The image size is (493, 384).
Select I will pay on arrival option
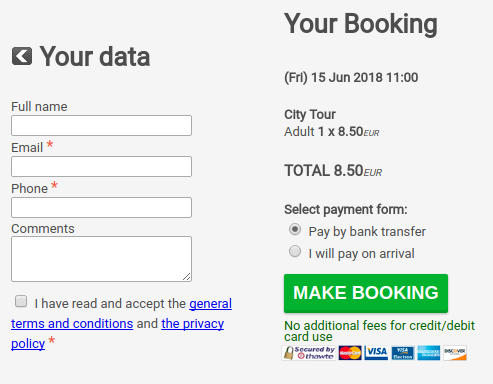tap(295, 252)
